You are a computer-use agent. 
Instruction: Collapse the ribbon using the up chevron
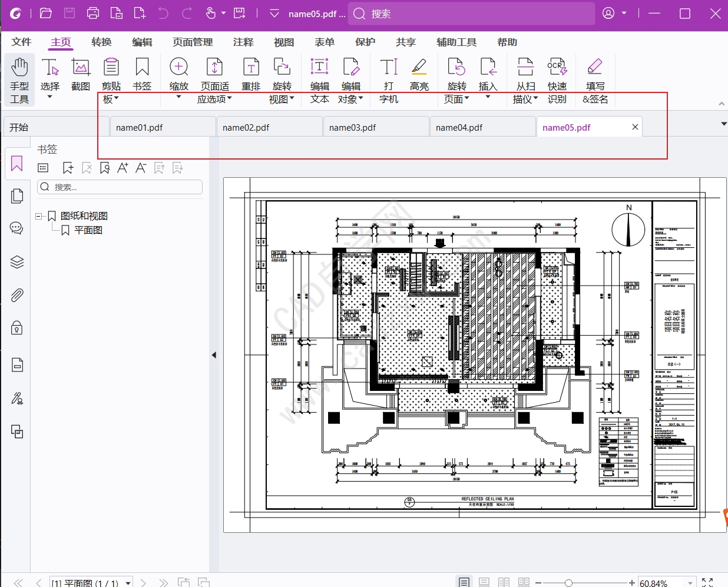(x=722, y=104)
